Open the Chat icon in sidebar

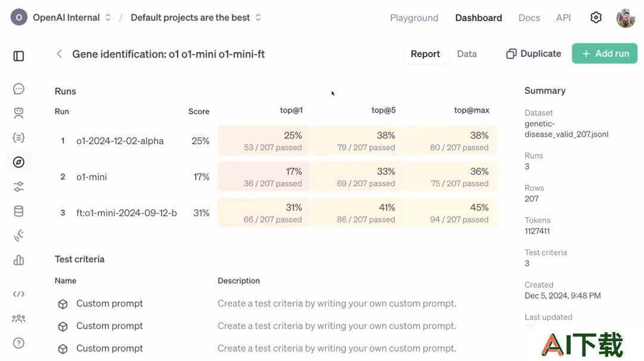tap(18, 89)
